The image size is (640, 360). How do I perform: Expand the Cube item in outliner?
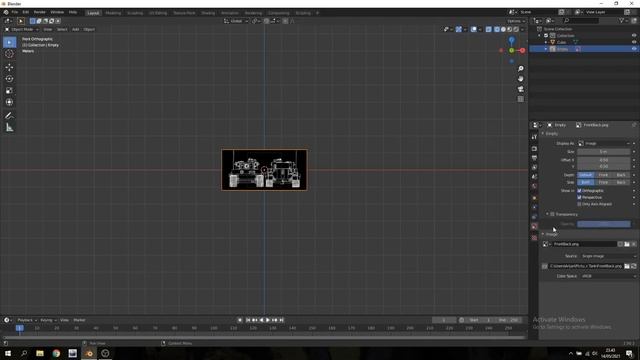(x=546, y=42)
